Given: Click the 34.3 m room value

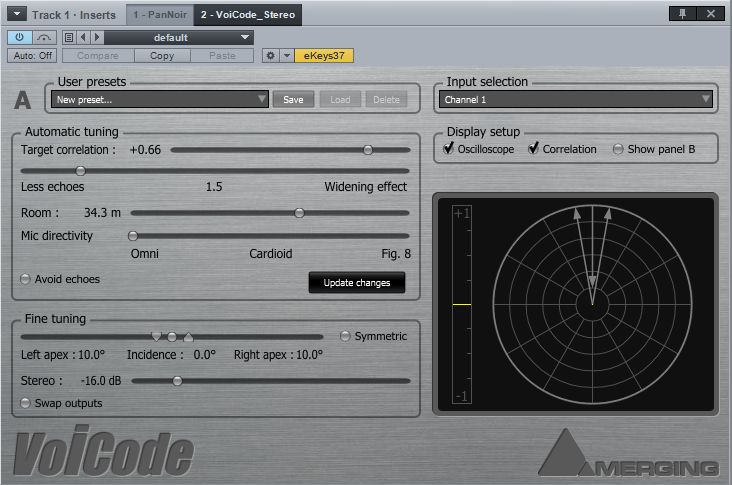Looking at the screenshot, I should click(x=102, y=213).
